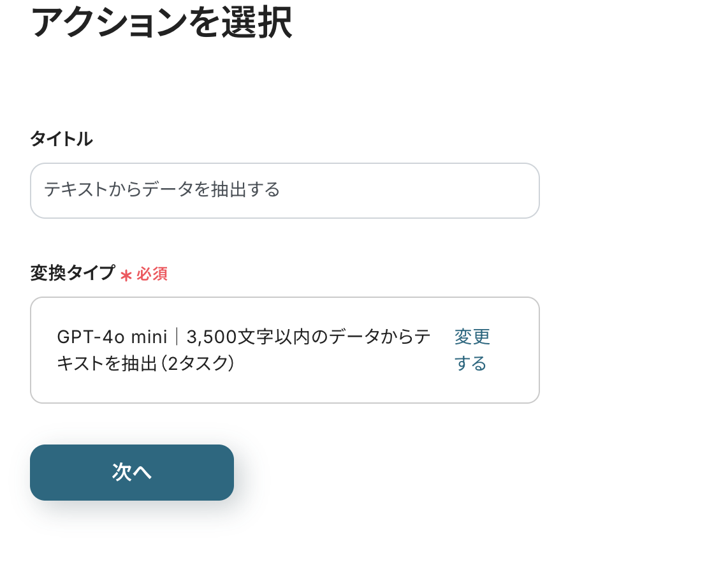Screen dimensions: 714x588
Task: Click the vertical bar separator after mini
Action: 177,337
